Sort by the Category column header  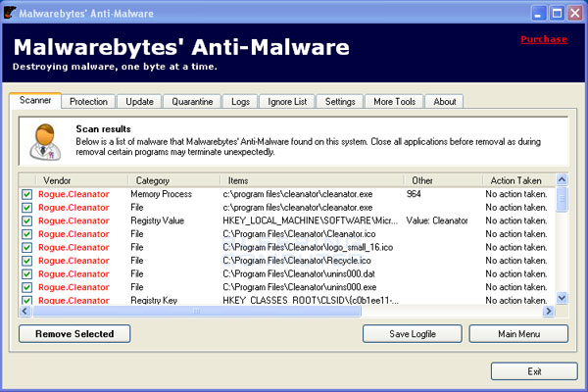tap(174, 180)
